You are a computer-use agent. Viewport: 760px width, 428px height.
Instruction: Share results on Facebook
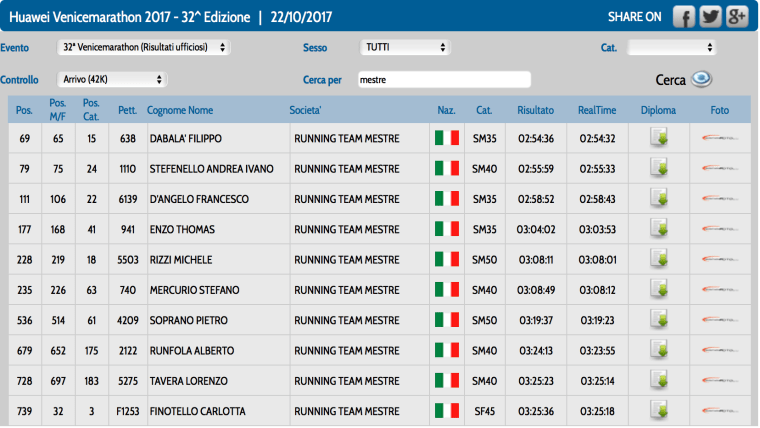pos(684,17)
